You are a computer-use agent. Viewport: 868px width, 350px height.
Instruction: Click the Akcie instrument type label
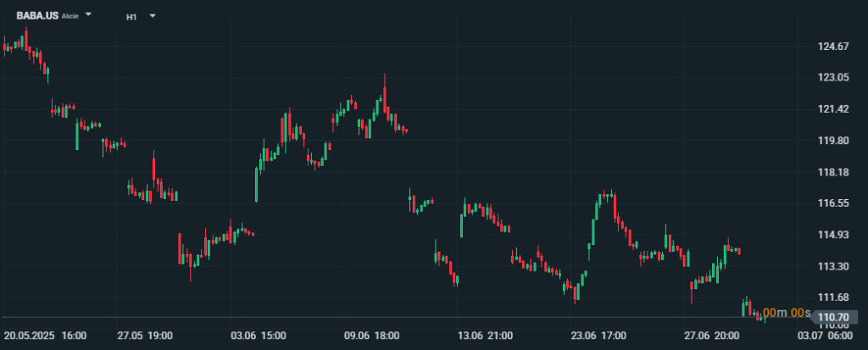[70, 17]
